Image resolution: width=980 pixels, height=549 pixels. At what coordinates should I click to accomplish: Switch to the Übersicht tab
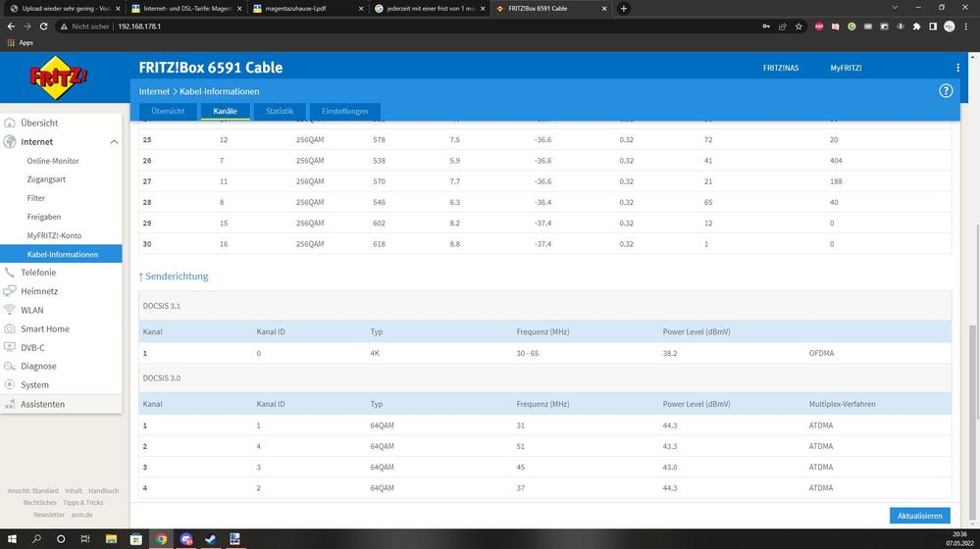168,111
